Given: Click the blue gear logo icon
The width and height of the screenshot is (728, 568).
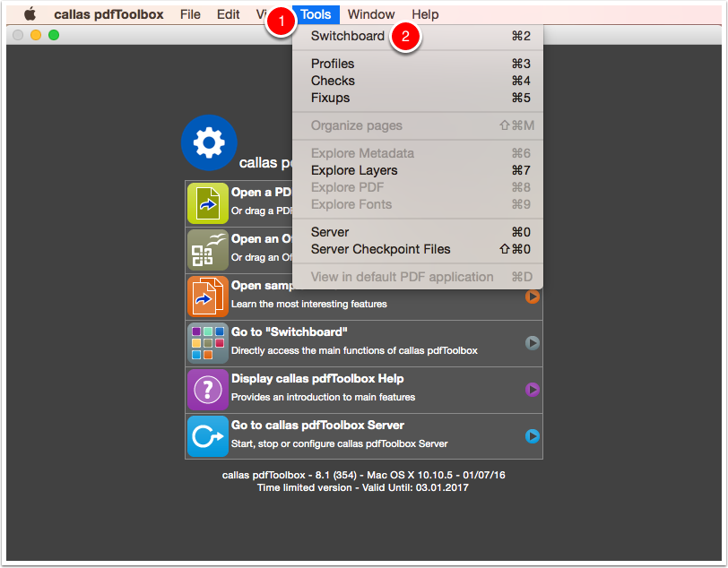Looking at the screenshot, I should [x=209, y=142].
